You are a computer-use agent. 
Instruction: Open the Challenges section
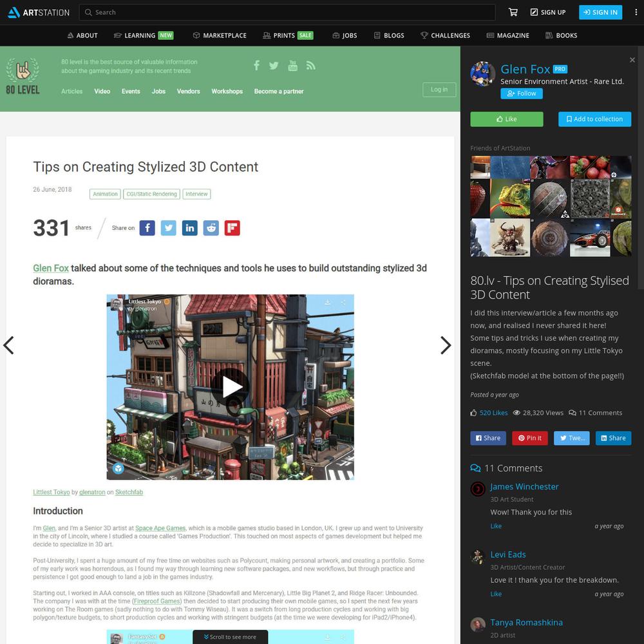445,35
